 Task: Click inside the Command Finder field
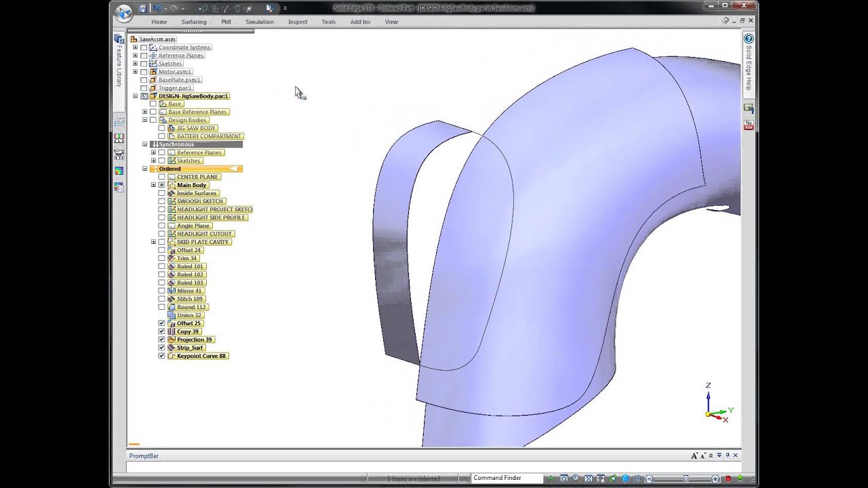click(507, 478)
